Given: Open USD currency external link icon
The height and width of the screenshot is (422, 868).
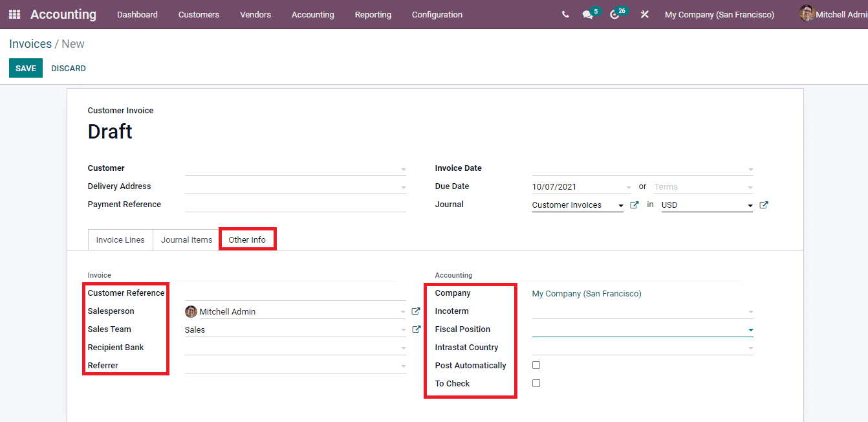Looking at the screenshot, I should (764, 204).
